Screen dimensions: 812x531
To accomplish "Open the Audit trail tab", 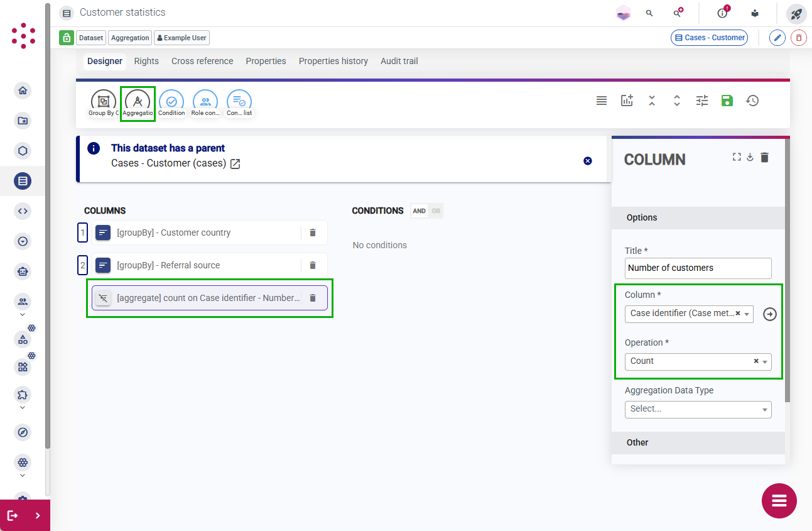I will click(399, 61).
